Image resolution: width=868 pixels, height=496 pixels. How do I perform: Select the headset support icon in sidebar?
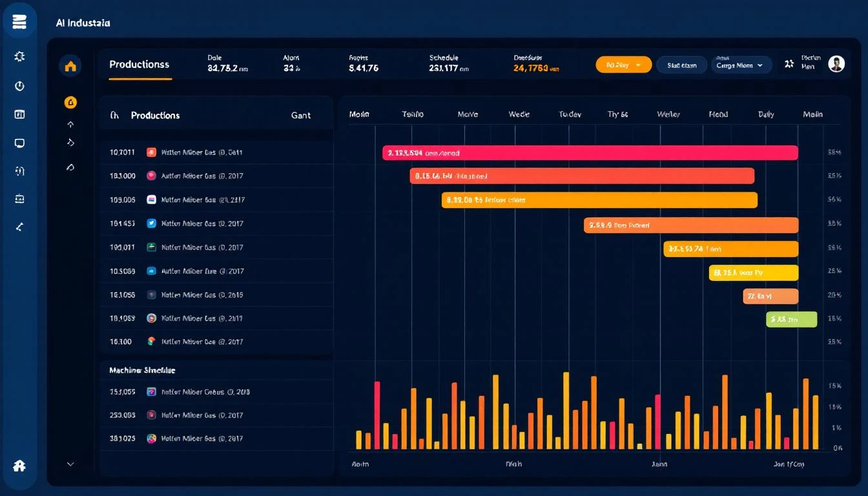19,171
